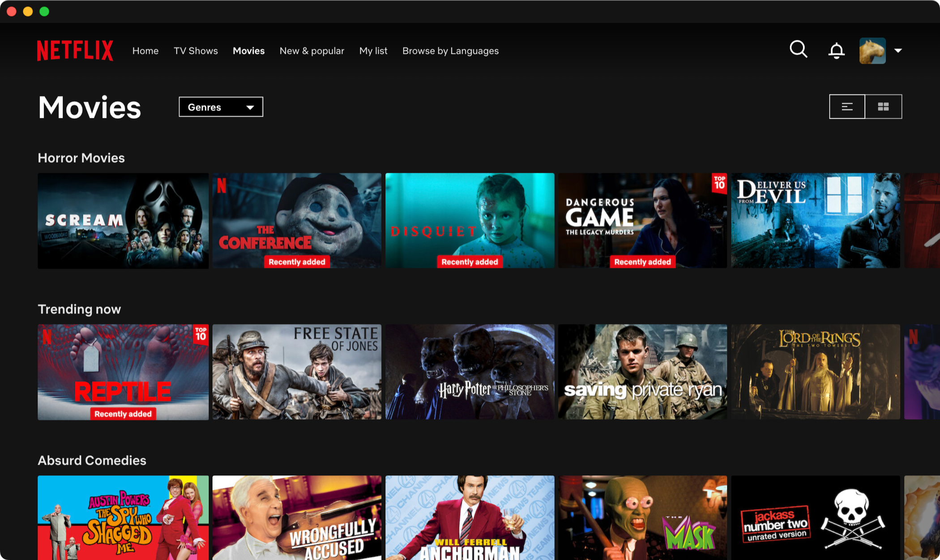Click the Netflix logo
Image resolution: width=940 pixels, height=560 pixels.
(x=74, y=50)
